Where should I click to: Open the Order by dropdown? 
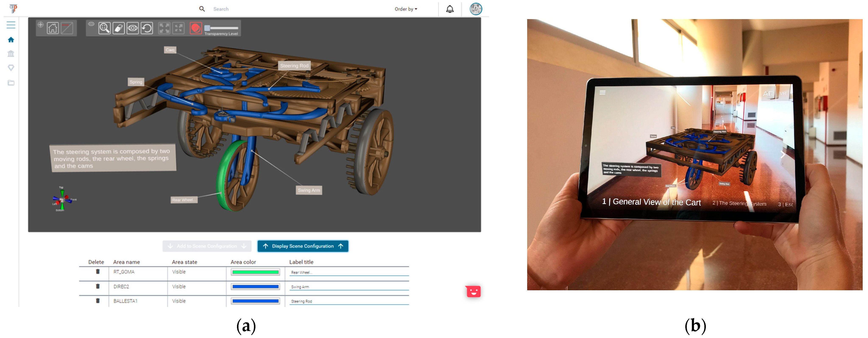[x=406, y=9]
